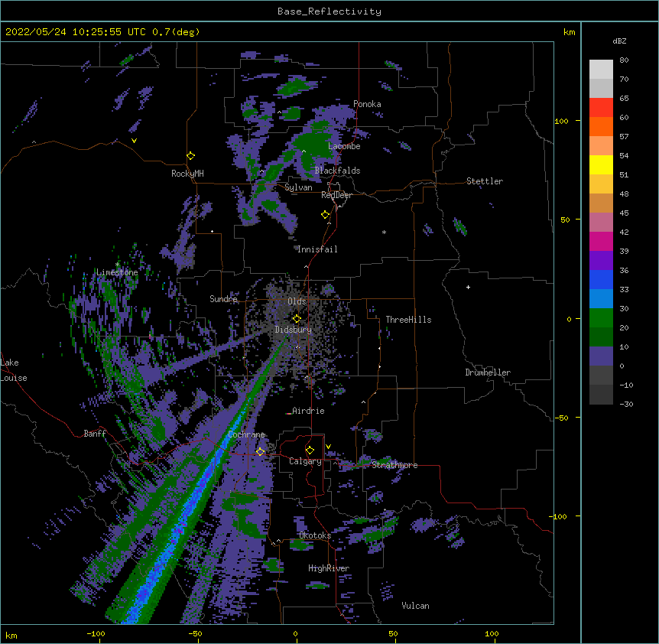This screenshot has height=644, width=659.
Task: Select the 54 dBZ yellow color swatch
Action: [601, 164]
